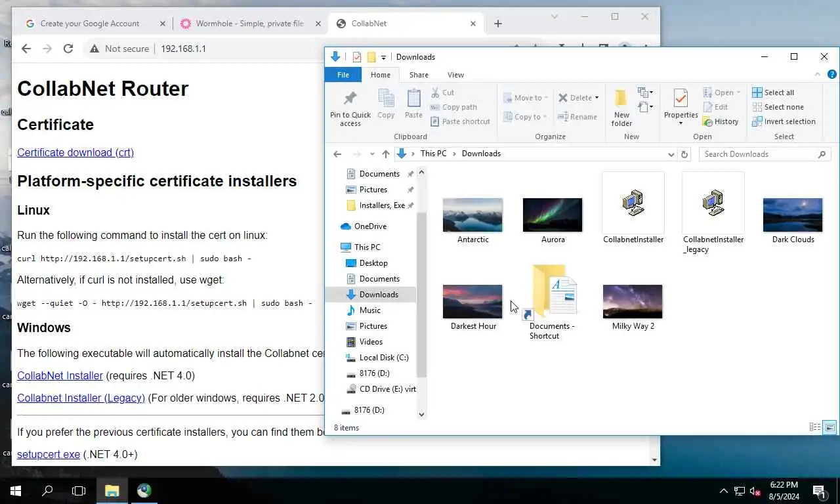Click the Delete button in ribbon
The image size is (840, 504).
click(x=574, y=98)
